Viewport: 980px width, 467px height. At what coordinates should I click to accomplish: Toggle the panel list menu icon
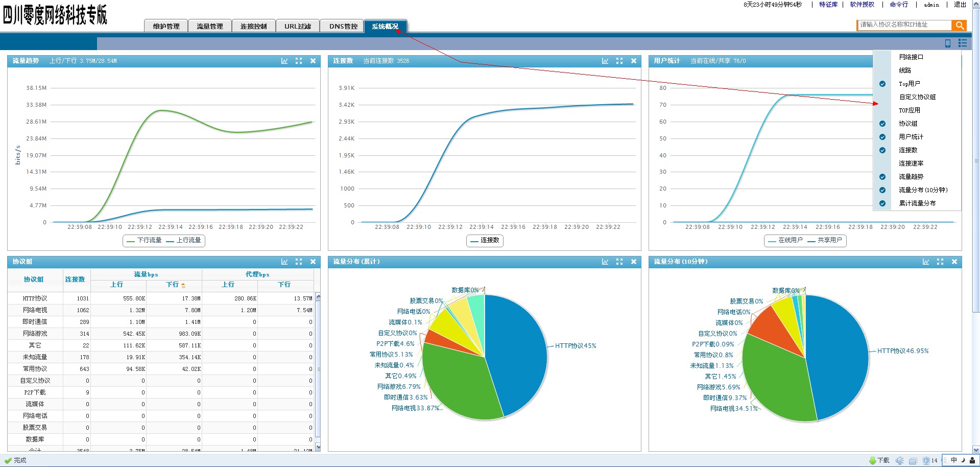point(963,43)
